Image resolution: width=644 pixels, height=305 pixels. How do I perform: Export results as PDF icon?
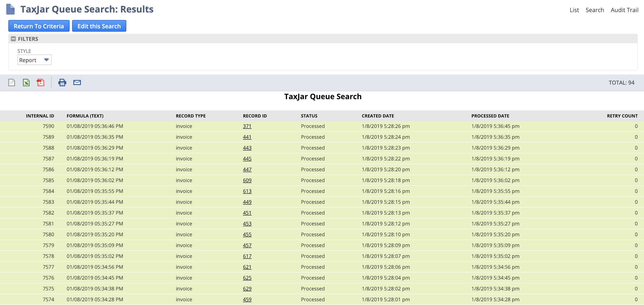(x=40, y=82)
